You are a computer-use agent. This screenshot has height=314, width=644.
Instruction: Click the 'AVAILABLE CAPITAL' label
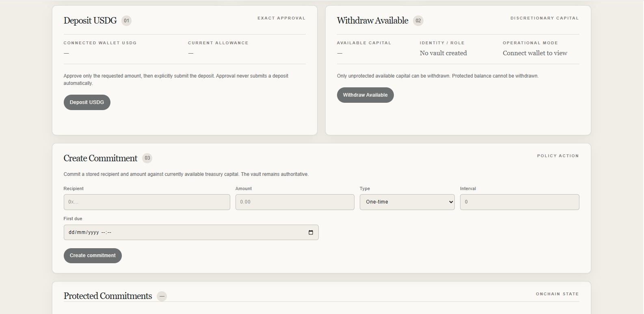[x=364, y=43]
